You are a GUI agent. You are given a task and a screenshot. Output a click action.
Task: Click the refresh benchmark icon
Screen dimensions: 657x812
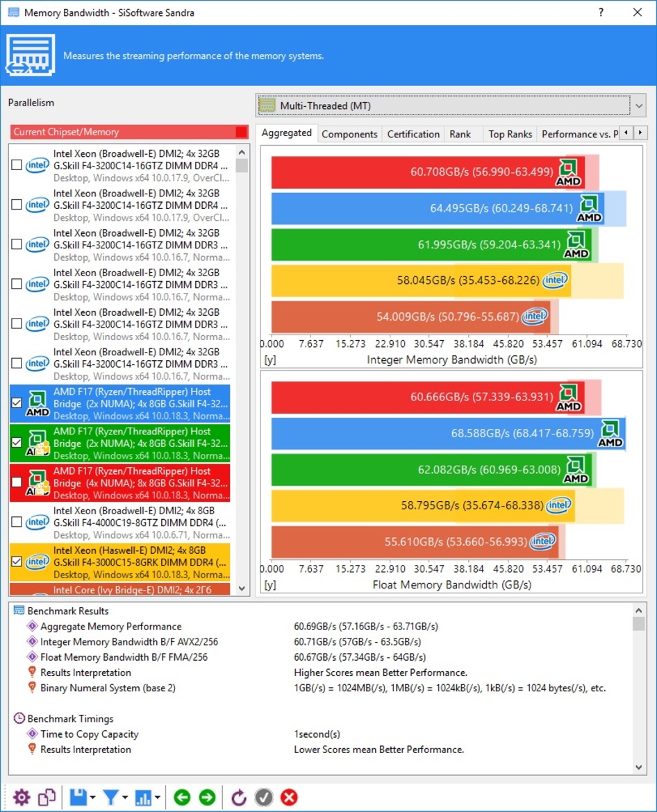click(238, 797)
